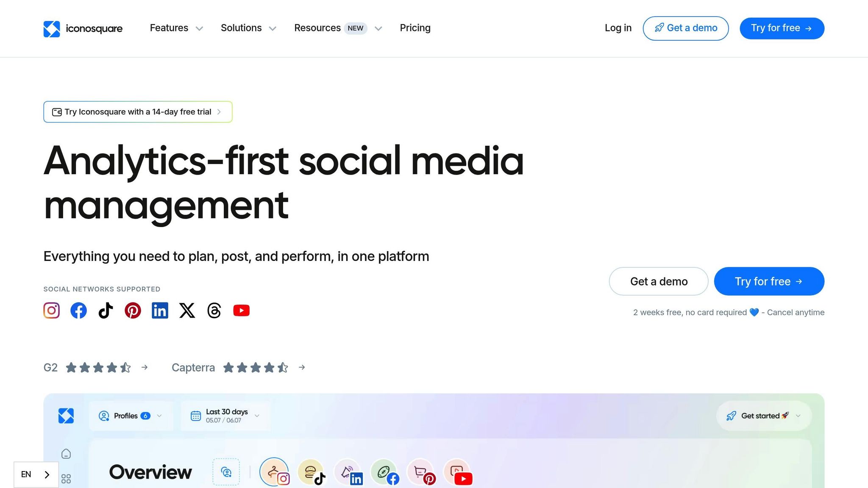Click the Instagram supported network icon
This screenshot has height=488, width=868.
[51, 311]
